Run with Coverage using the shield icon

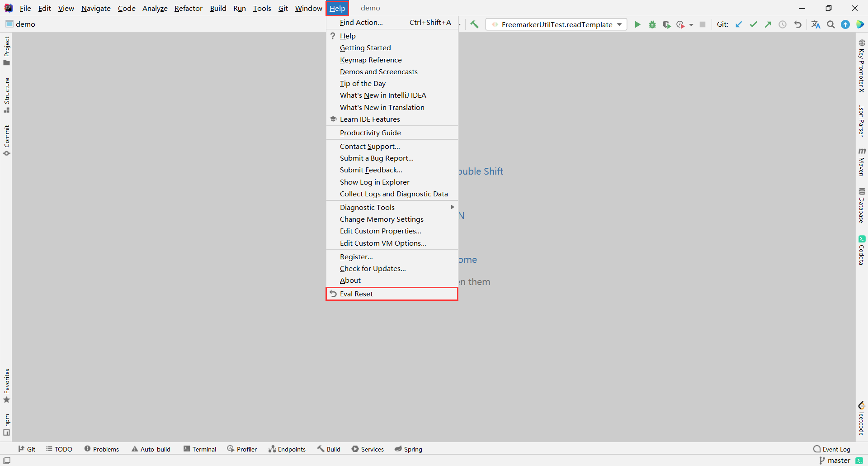coord(666,24)
